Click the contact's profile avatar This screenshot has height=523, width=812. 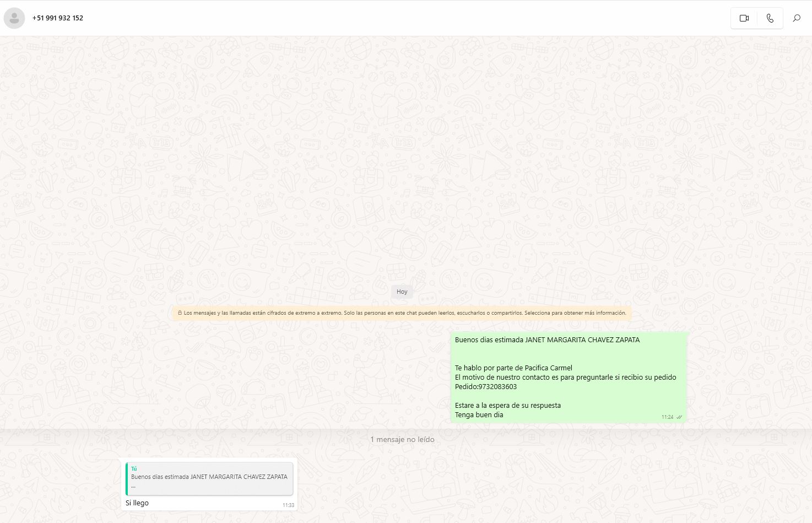[x=14, y=18]
